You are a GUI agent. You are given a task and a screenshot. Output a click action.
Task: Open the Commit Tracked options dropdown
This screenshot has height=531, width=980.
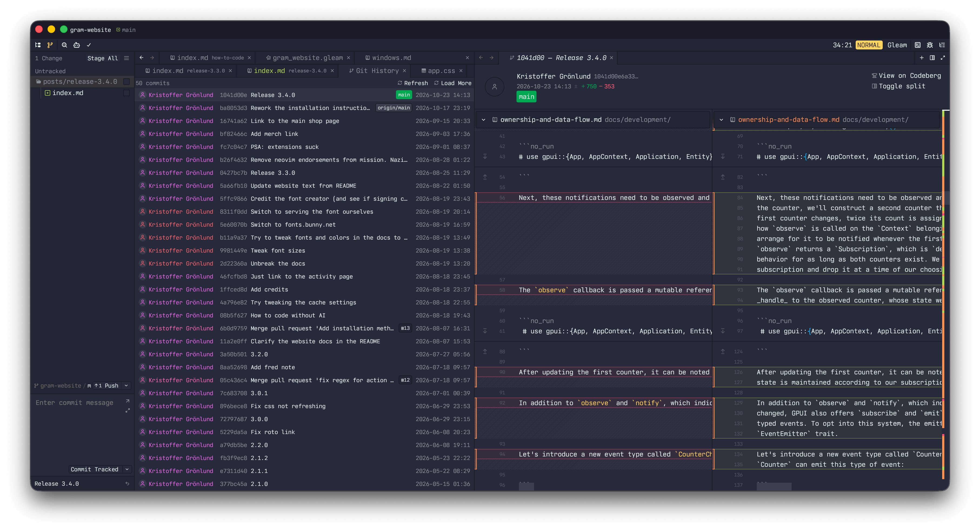tap(127, 469)
